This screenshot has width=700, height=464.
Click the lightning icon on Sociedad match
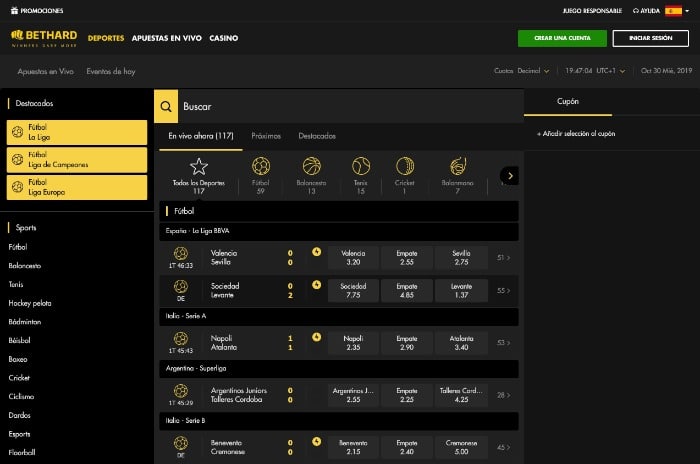pos(317,285)
